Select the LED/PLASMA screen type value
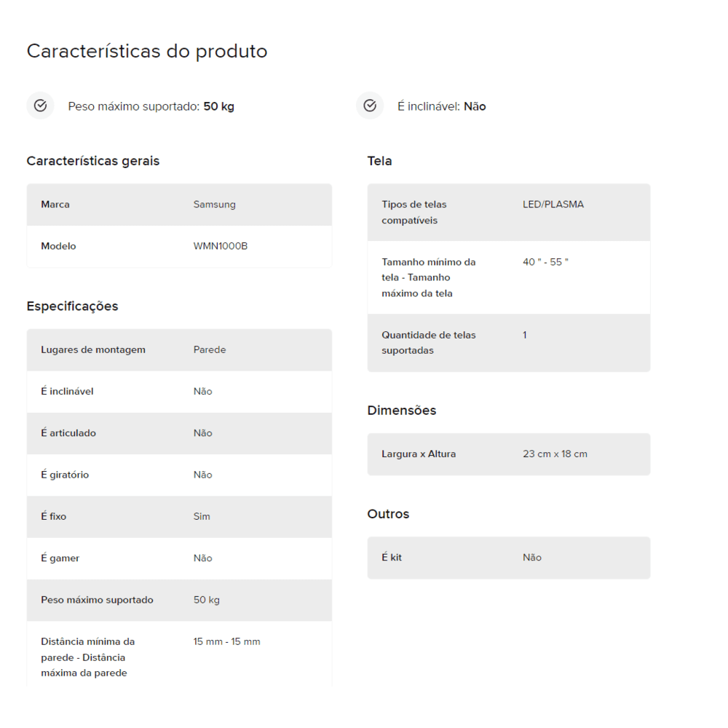Viewport: 728px width, 728px height. click(553, 205)
